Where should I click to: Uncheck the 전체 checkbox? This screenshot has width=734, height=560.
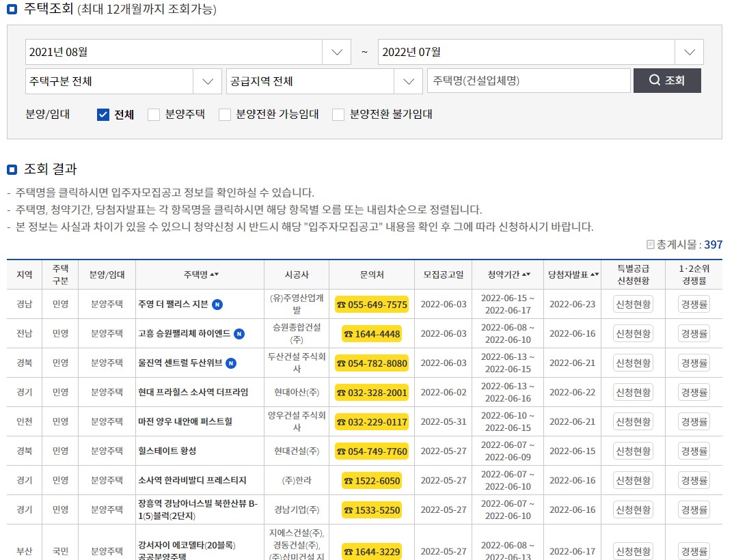[x=103, y=115]
